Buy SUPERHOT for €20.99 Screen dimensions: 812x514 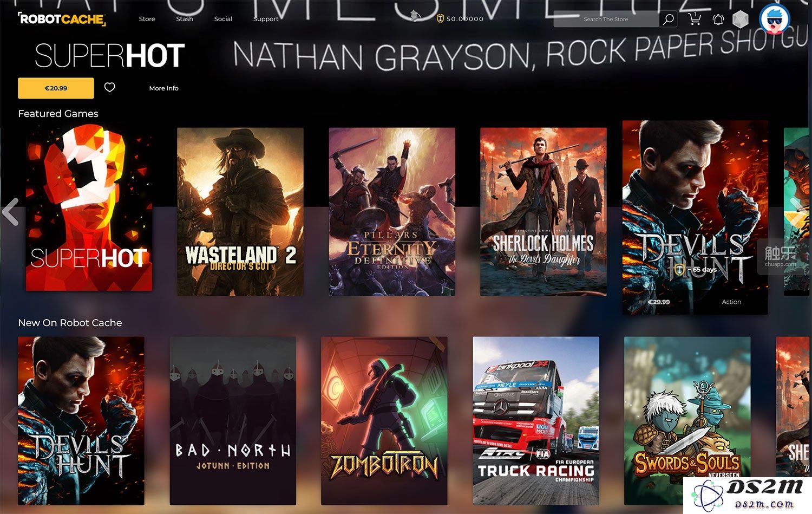tap(56, 88)
